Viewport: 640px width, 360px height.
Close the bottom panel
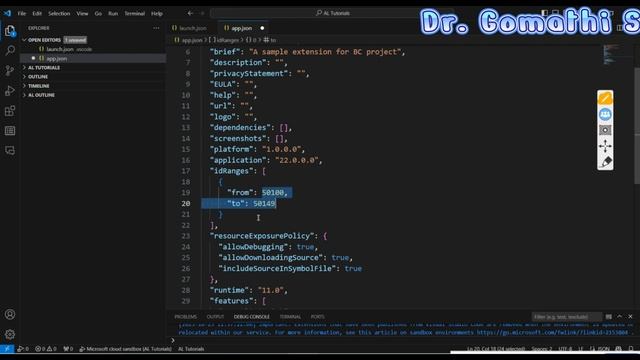tap(630, 316)
